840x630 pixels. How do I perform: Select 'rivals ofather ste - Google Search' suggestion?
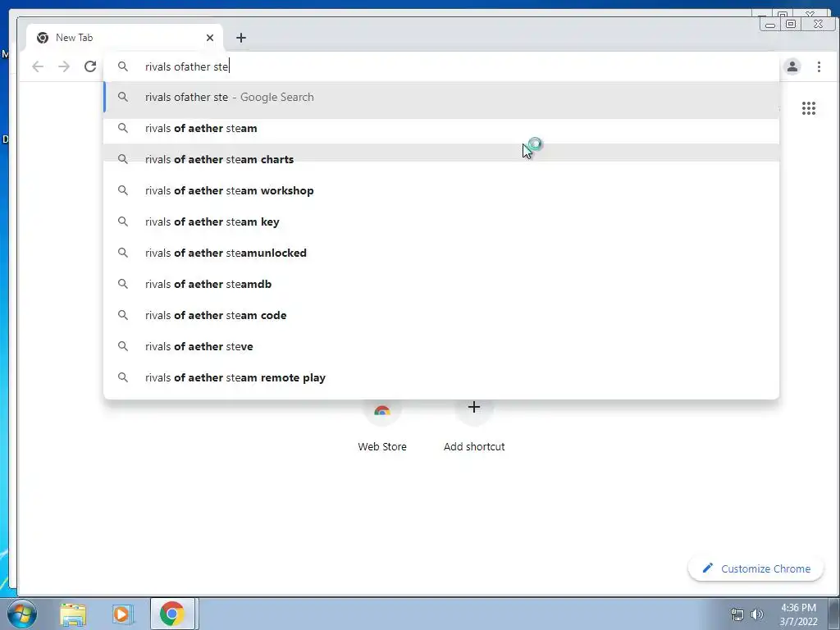pyautogui.click(x=441, y=97)
